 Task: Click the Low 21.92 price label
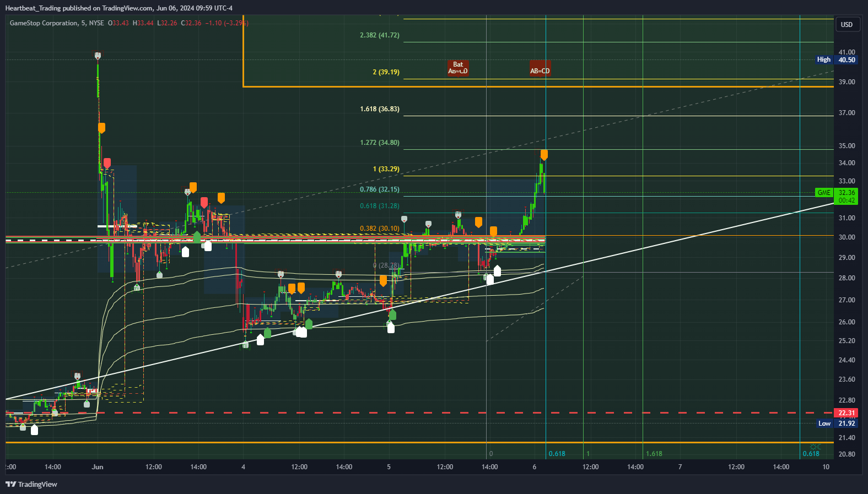[837, 423]
